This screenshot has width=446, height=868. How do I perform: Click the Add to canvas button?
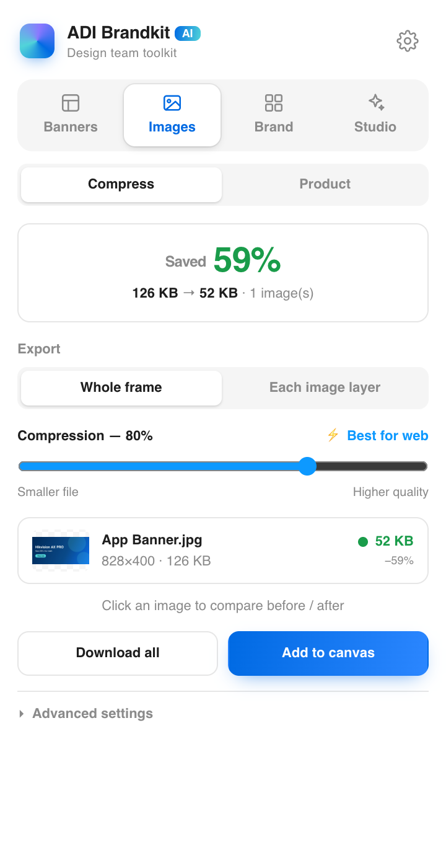328,653
